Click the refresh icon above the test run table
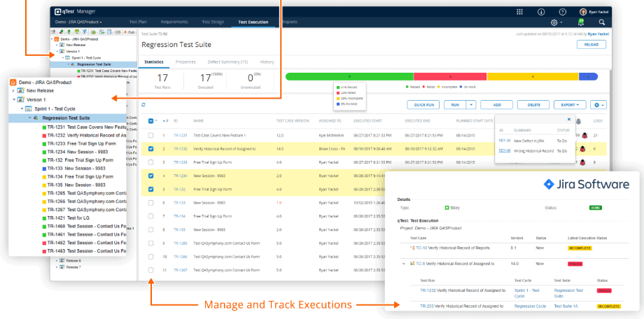Viewport: 644px width, 319px height. pyautogui.click(x=143, y=105)
